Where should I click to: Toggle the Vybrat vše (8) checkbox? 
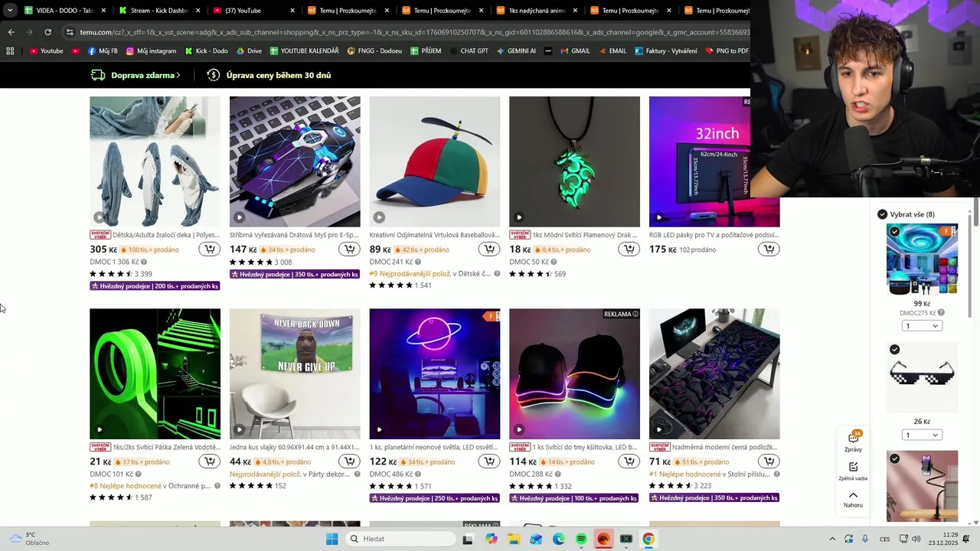coord(882,214)
